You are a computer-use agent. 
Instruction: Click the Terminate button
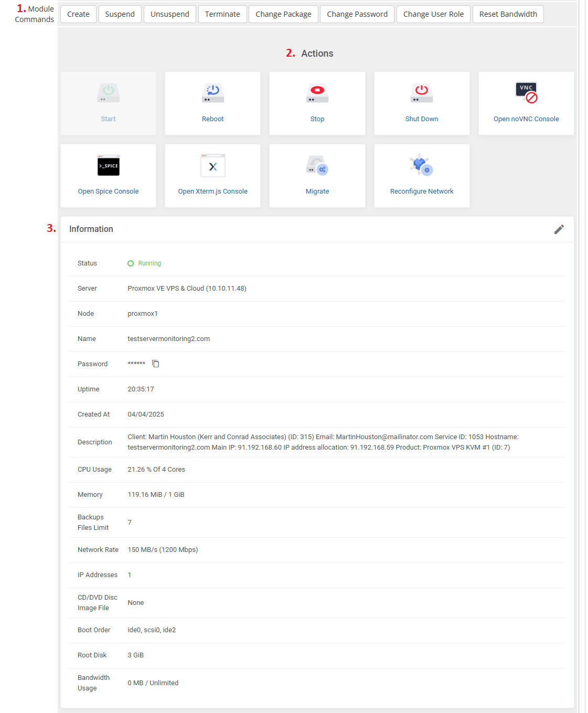pos(222,14)
